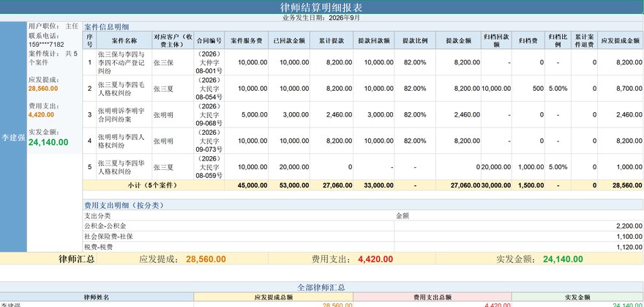Viewport: 644px width, 307px height.
Task: Click the 小计（5个案件） subtotal label
Action: [x=153, y=185]
